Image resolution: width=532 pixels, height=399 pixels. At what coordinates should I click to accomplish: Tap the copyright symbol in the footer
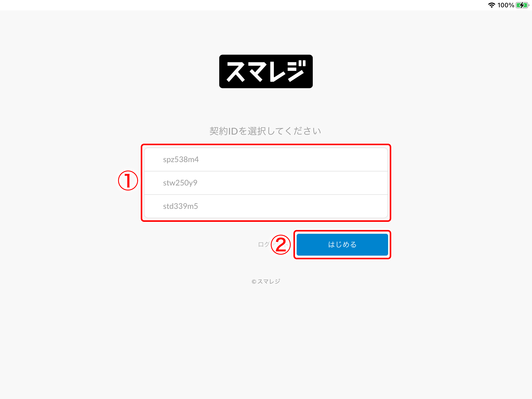[254, 282]
